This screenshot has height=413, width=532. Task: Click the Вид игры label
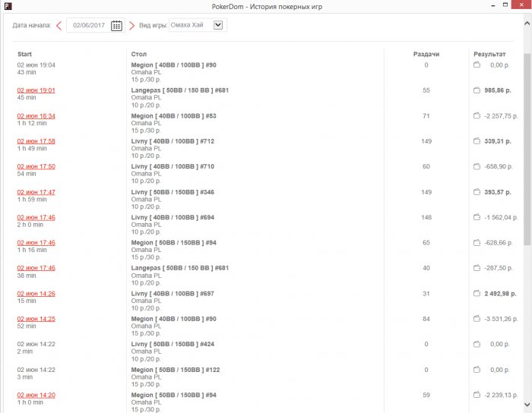point(153,25)
